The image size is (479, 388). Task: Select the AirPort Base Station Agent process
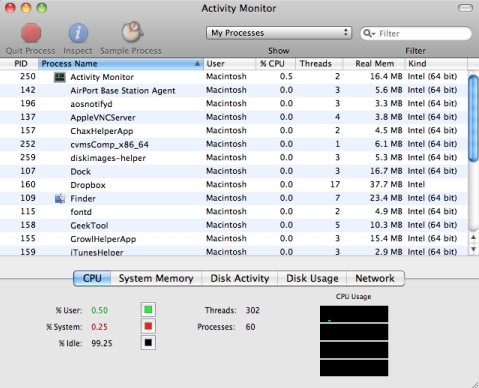234,90
